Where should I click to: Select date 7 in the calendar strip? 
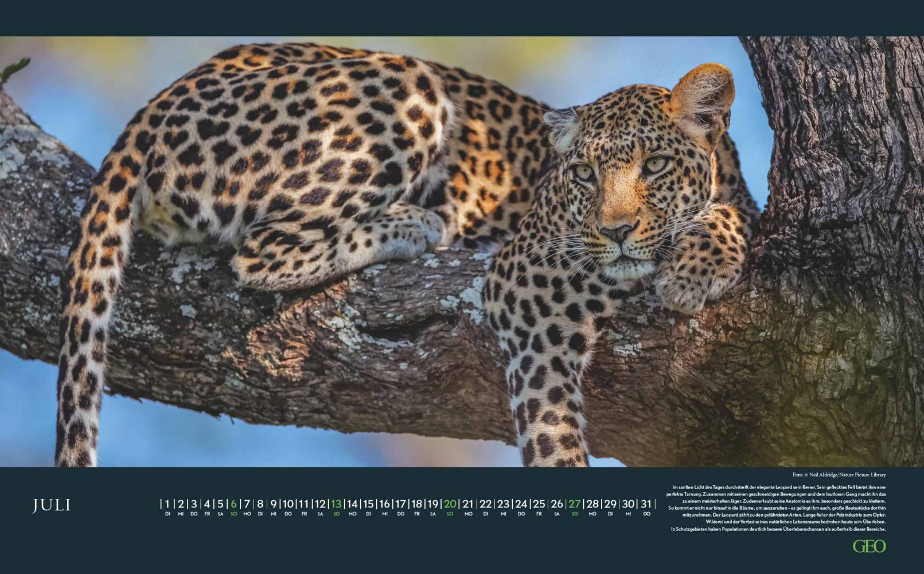(247, 504)
